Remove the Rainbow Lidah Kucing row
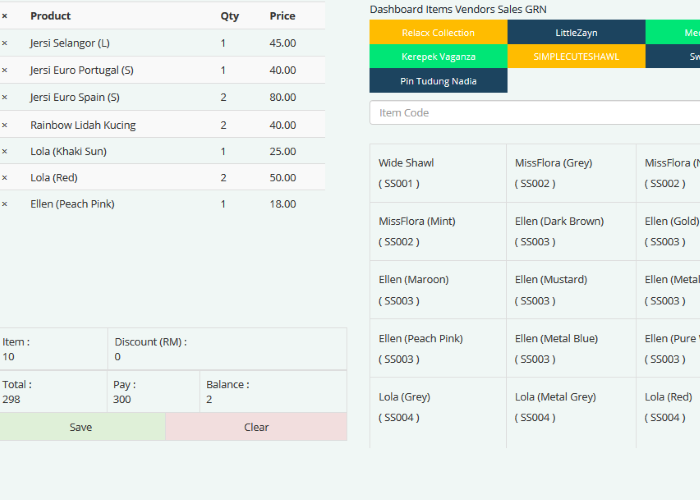The image size is (700, 500). (x=4, y=125)
